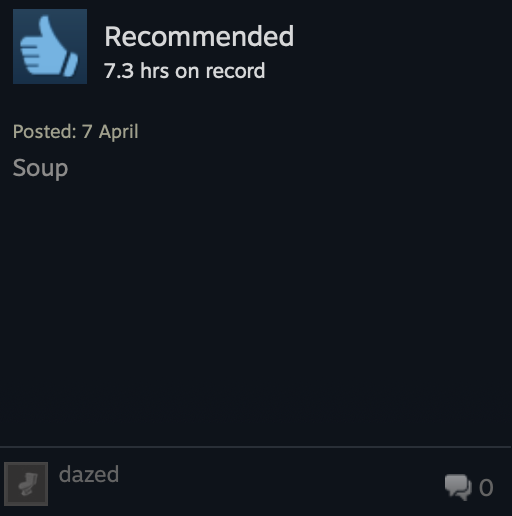Open the profile of user dazed
Screen dimensions: 512x516
[x=89, y=474]
